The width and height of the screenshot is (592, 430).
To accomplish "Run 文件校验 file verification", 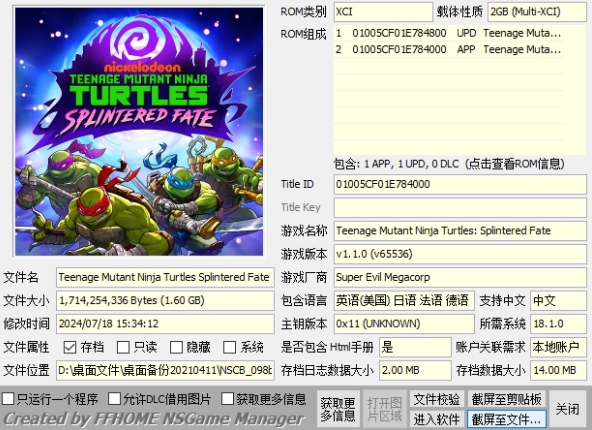I will coord(437,399).
